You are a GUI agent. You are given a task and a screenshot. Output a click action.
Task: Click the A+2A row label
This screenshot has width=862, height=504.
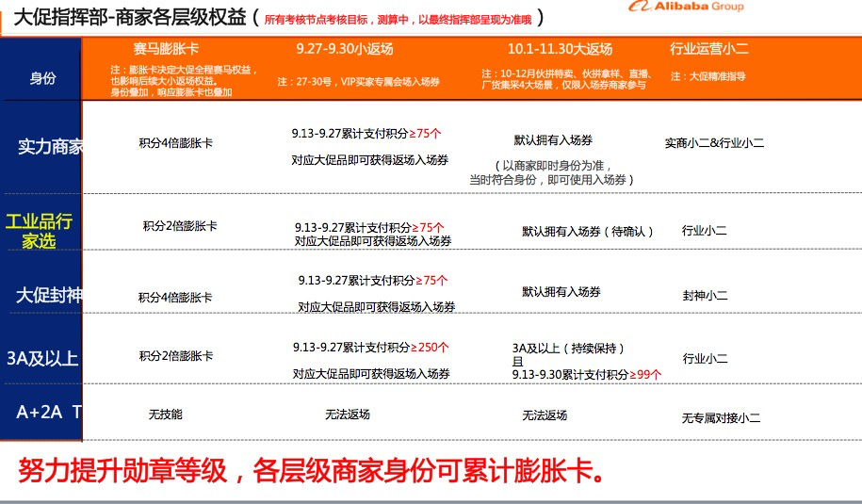tap(49, 412)
